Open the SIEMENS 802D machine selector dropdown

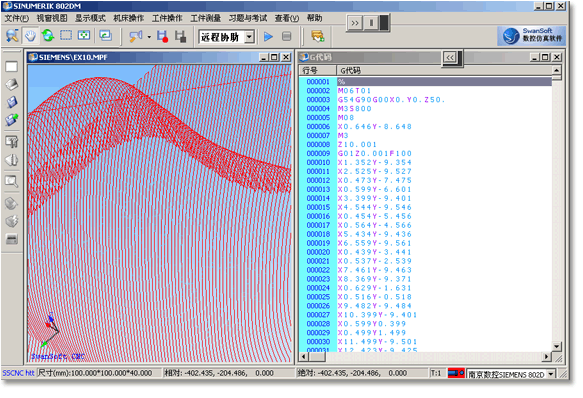[551, 374]
